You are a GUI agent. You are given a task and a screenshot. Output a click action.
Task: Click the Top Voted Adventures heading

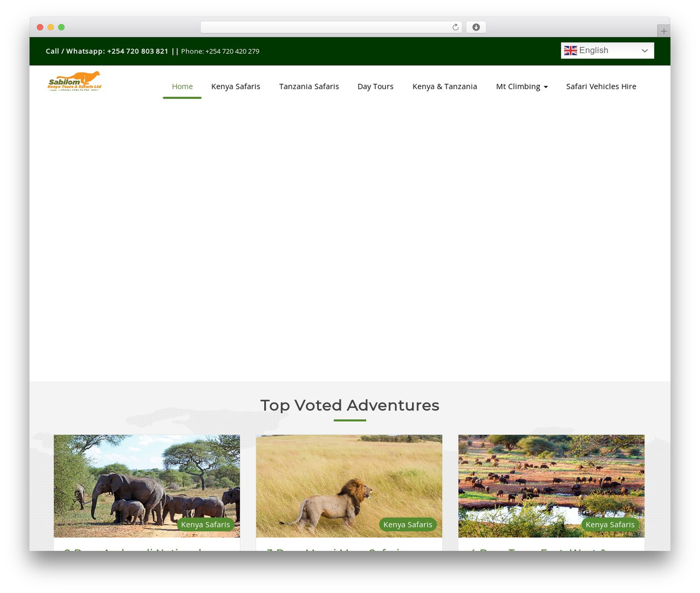pyautogui.click(x=350, y=405)
